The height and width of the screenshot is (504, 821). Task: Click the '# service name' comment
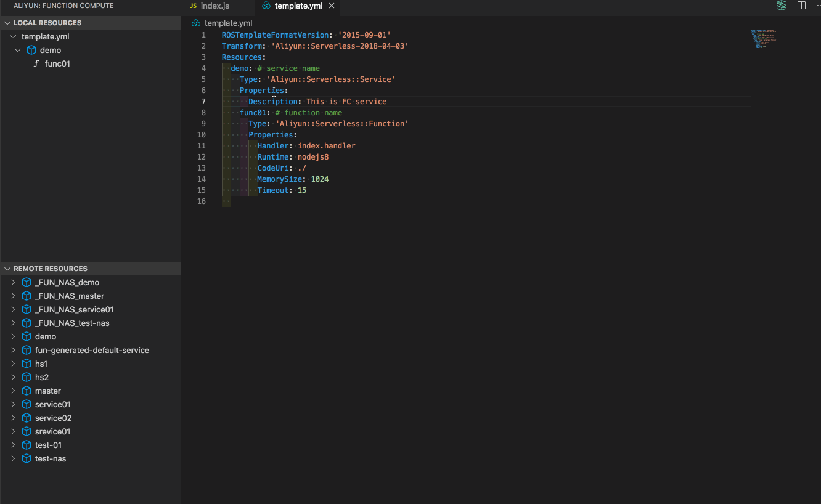pos(288,68)
